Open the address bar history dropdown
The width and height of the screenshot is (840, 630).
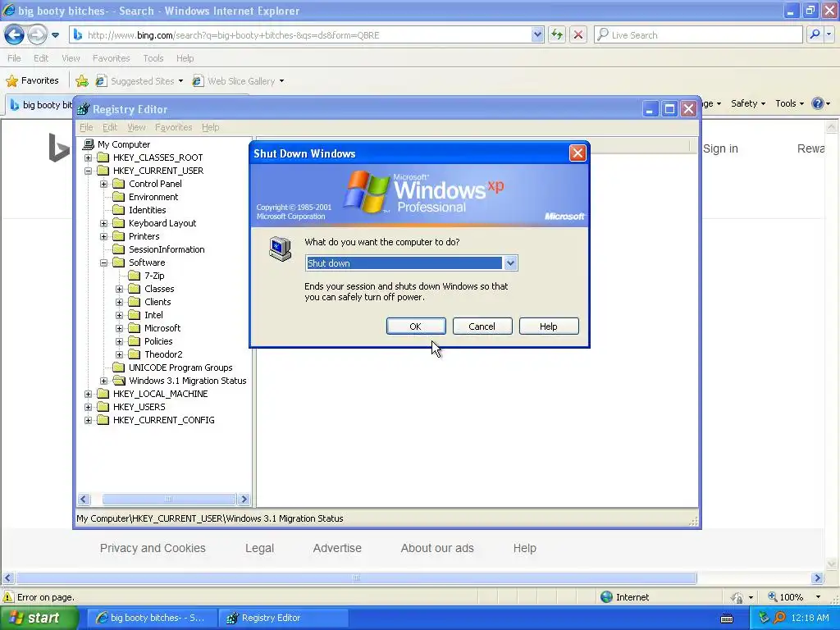(x=537, y=34)
